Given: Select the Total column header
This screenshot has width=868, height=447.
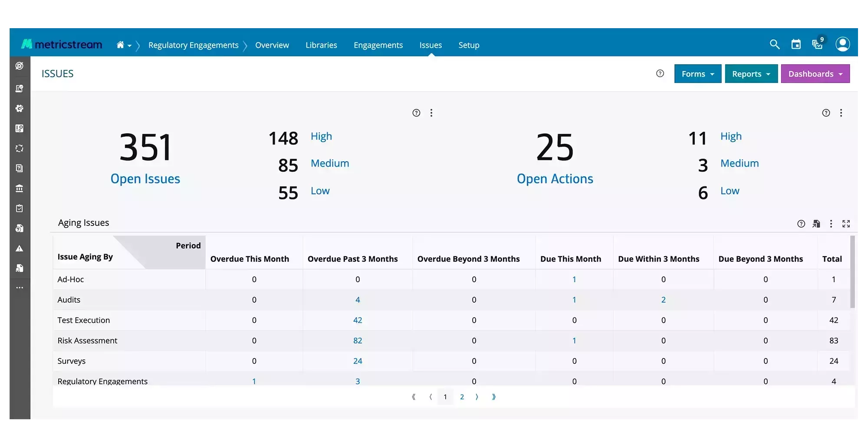Looking at the screenshot, I should [832, 259].
